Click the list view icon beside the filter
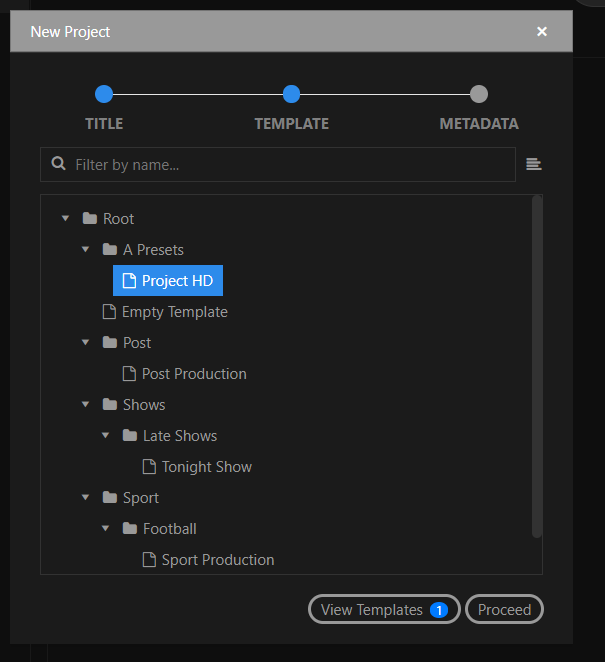This screenshot has width=605, height=662. click(534, 164)
